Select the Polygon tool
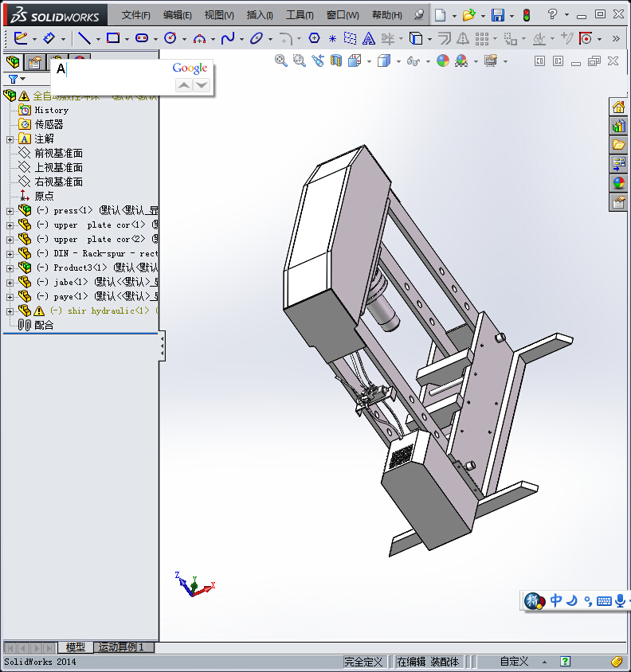Image resolution: width=631 pixels, height=672 pixels. [315, 38]
